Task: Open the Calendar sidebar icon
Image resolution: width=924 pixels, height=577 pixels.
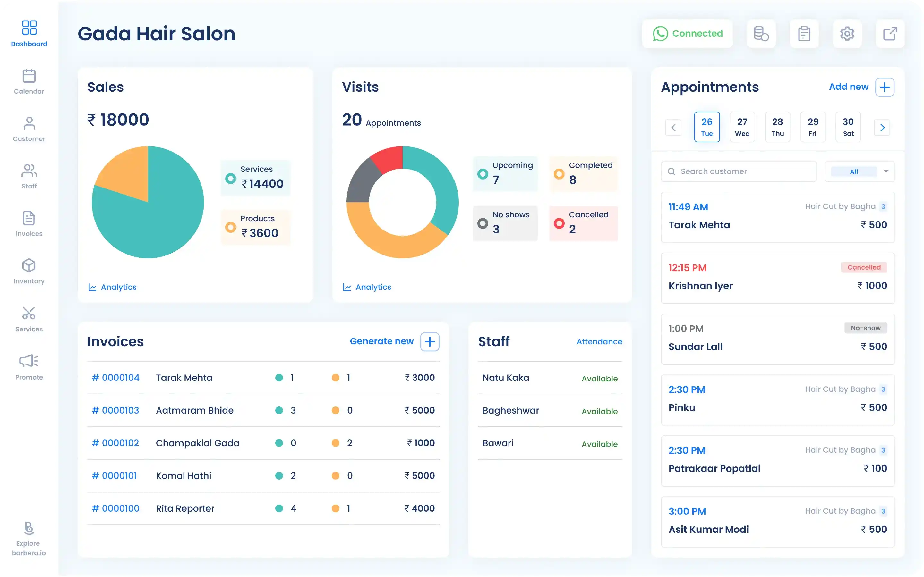Action: coord(29,76)
